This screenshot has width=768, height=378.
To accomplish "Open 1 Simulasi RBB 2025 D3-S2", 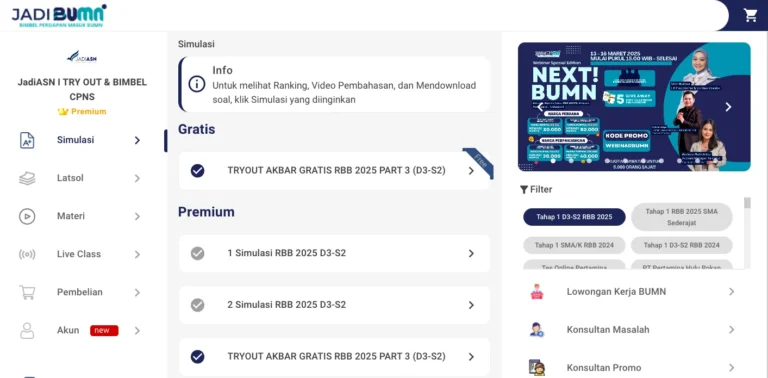I will (x=334, y=254).
